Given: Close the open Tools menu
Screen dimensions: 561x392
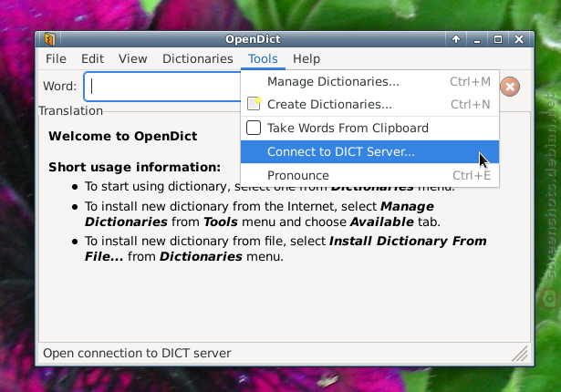Looking at the screenshot, I should pos(263,58).
